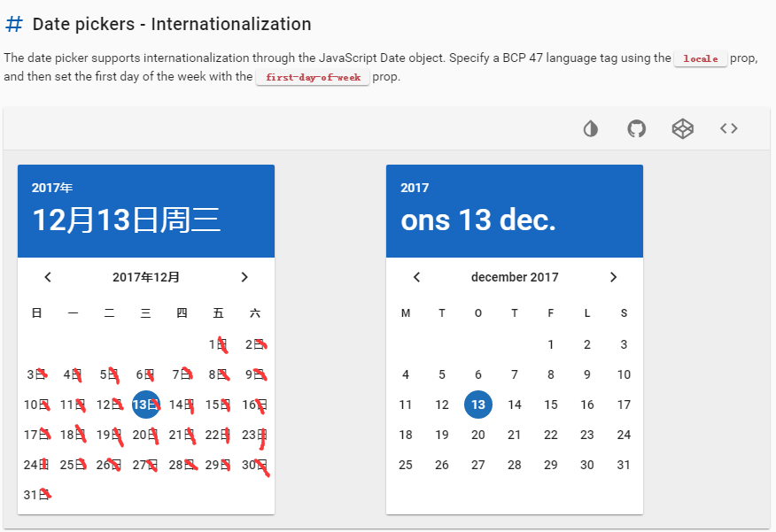Choose 31日 in the Chinese calendar

[x=36, y=495]
